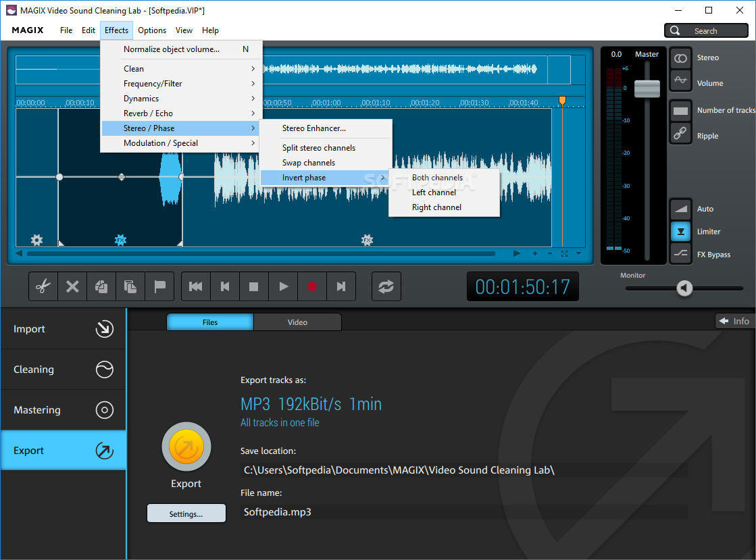Jump to the end of the track
This screenshot has width=756, height=560.
[x=341, y=286]
